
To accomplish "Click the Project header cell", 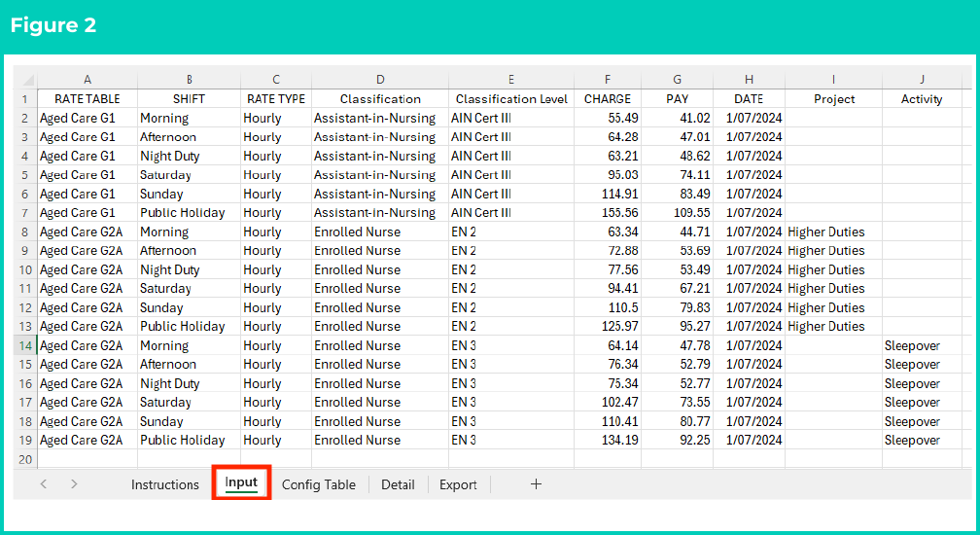I will [833, 99].
